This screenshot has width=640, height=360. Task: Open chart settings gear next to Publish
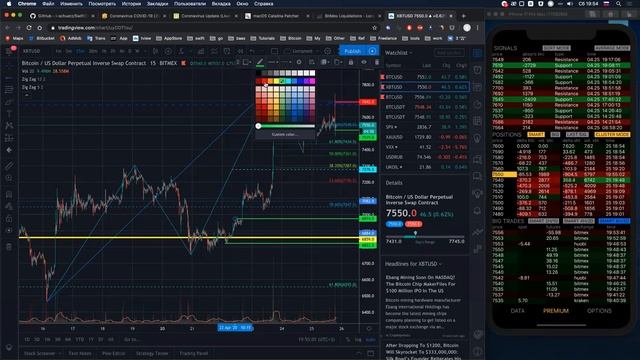pos(327,51)
